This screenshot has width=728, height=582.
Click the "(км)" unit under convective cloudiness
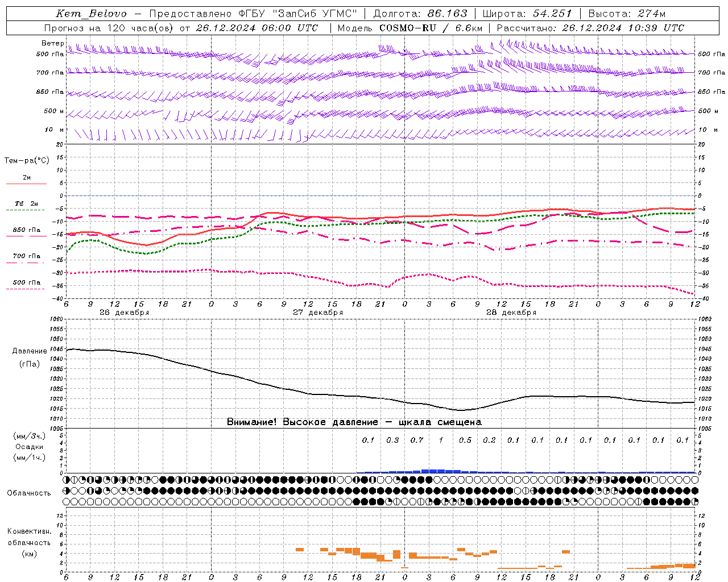(29, 554)
